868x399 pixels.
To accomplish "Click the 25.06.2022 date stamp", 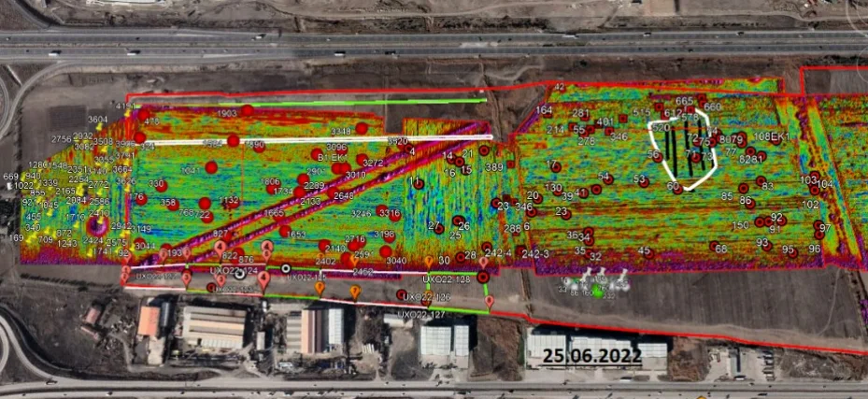I will tap(591, 355).
